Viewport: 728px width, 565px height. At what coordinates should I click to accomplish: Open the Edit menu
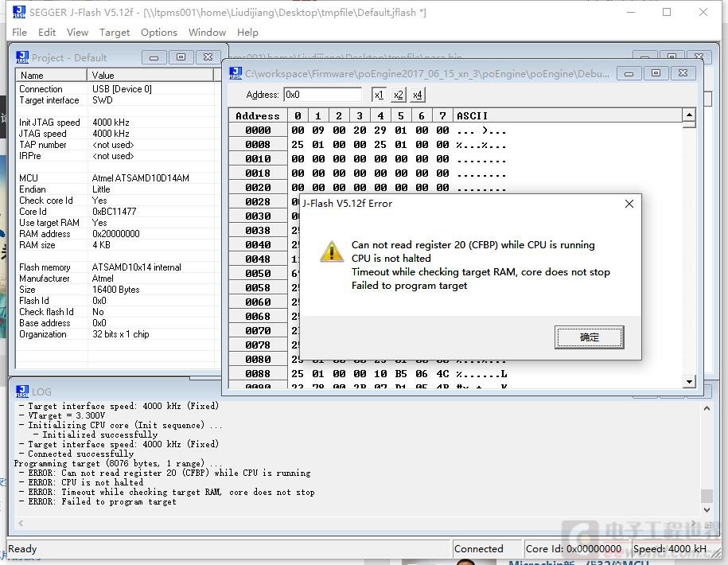click(x=47, y=33)
